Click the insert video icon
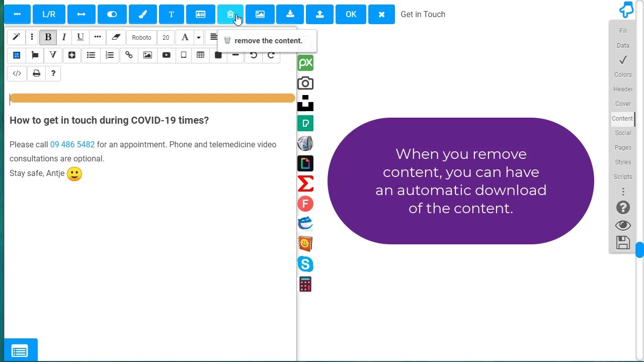 pos(166,55)
